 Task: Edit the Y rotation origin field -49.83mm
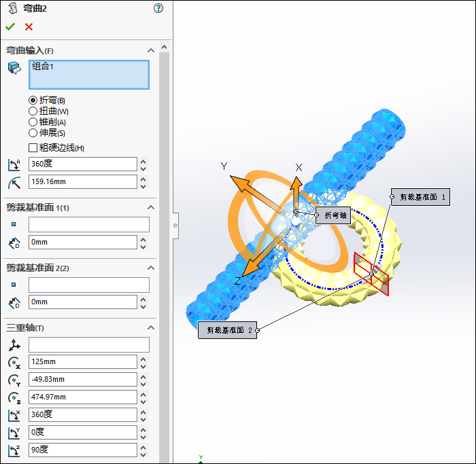pyautogui.click(x=82, y=379)
